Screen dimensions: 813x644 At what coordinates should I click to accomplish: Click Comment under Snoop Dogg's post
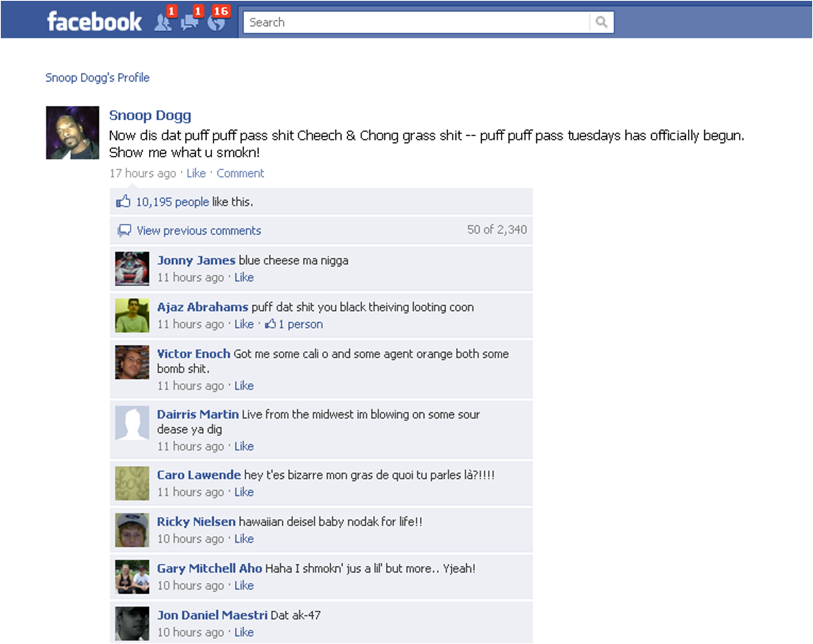(x=240, y=173)
